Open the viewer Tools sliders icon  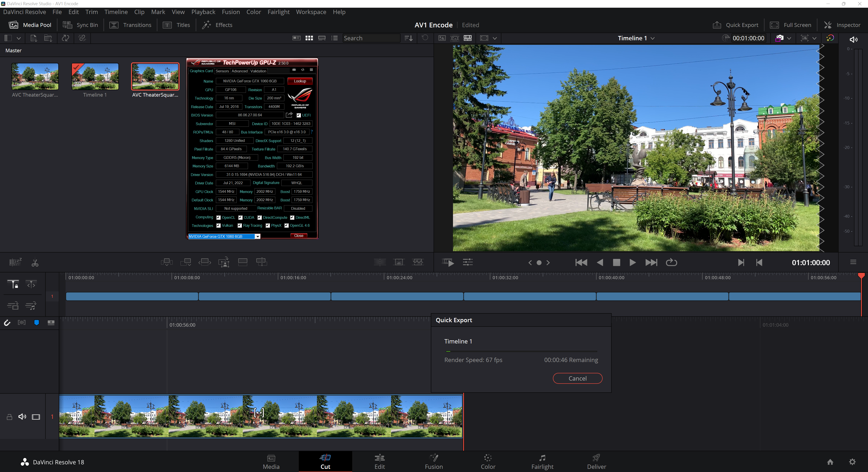coord(468,262)
